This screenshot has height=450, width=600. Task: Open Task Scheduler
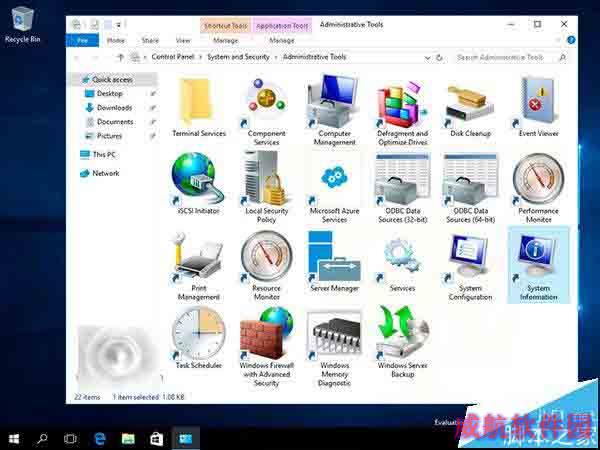pyautogui.click(x=199, y=339)
